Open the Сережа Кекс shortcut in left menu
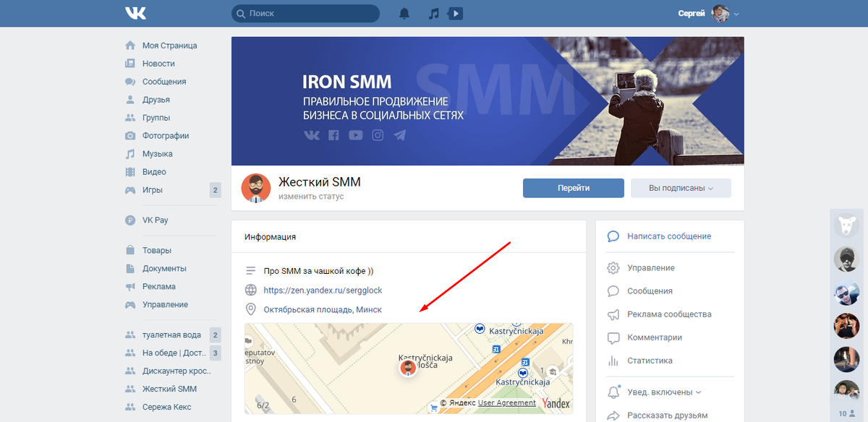The width and height of the screenshot is (868, 422). click(x=167, y=407)
